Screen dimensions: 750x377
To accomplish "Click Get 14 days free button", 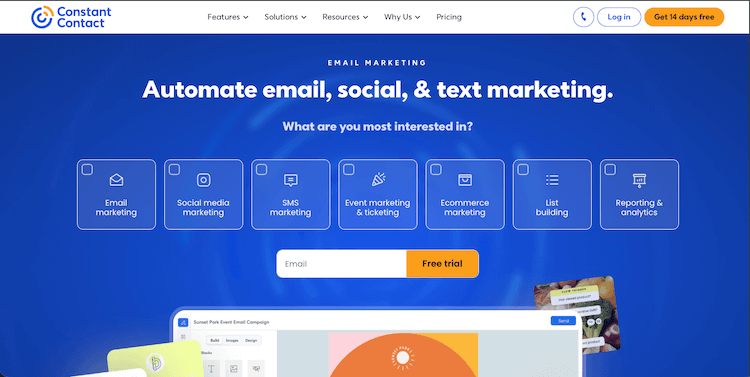I will [x=684, y=17].
